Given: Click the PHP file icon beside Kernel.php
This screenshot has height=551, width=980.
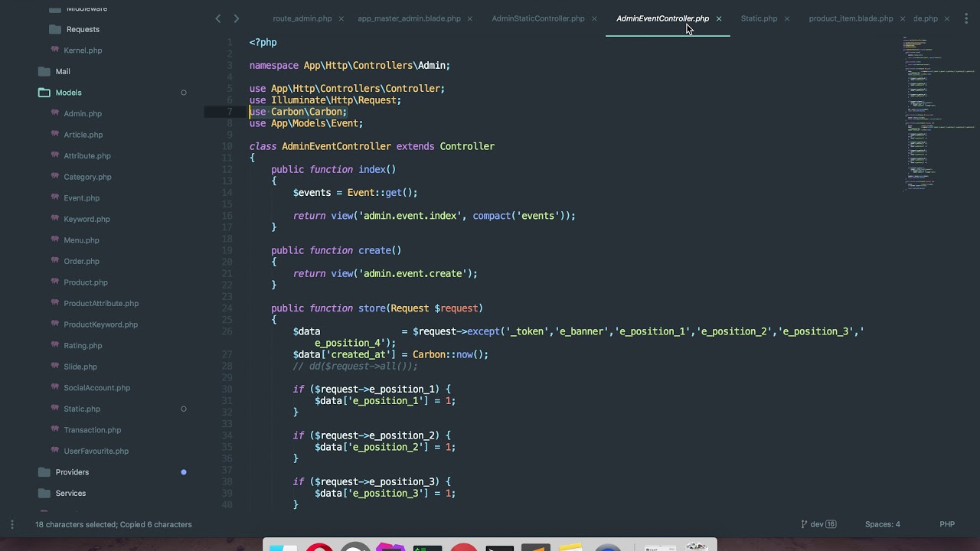Looking at the screenshot, I should pyautogui.click(x=55, y=50).
